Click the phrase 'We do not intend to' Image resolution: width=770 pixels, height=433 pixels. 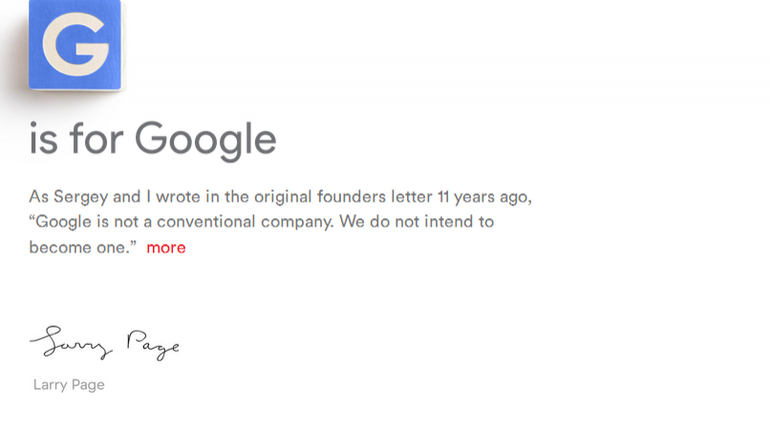(416, 221)
